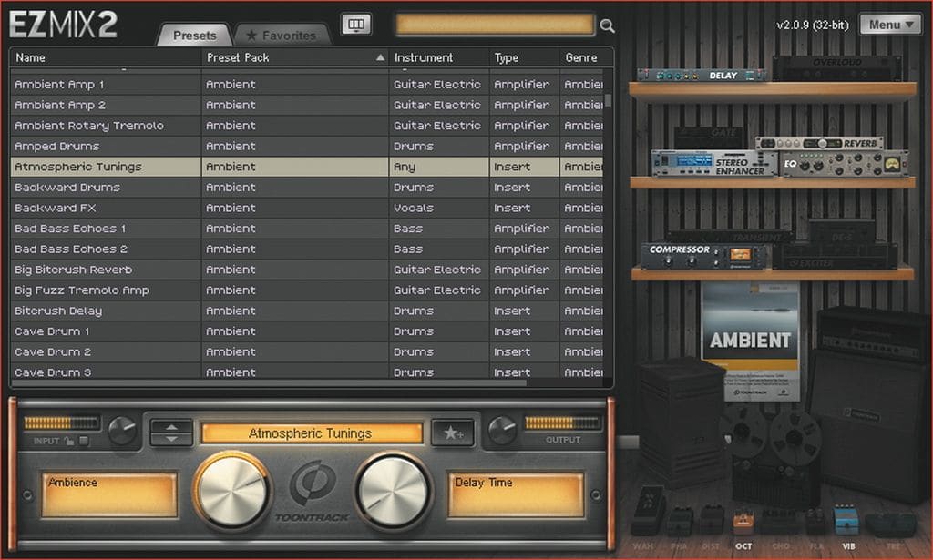This screenshot has width=933, height=560.
Task: Toggle the small square input checkbox
Action: (84, 441)
